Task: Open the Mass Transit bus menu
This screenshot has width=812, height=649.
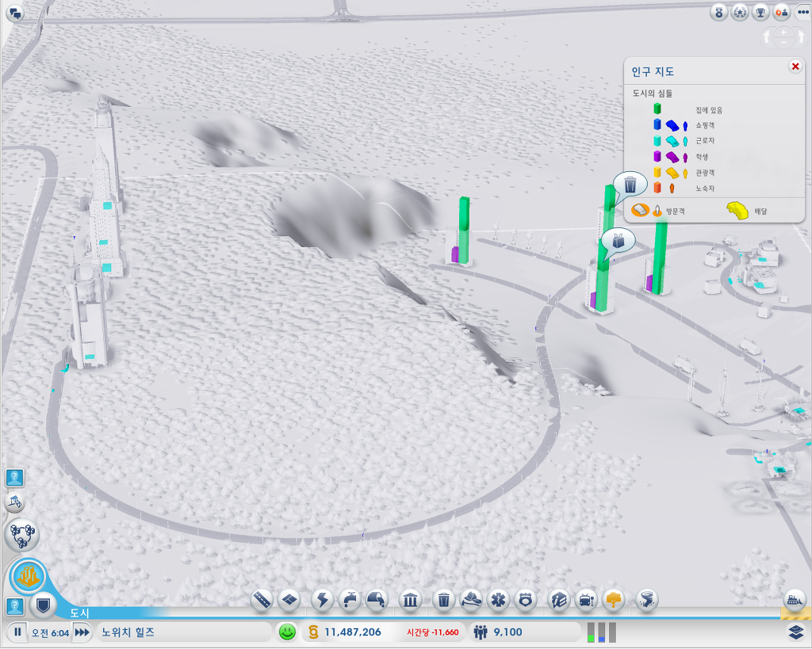Action: 586,601
